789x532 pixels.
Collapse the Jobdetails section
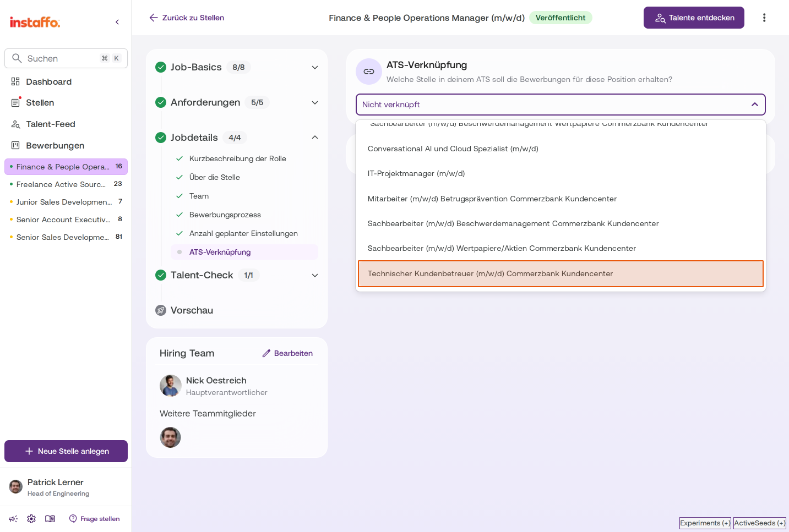coord(315,138)
